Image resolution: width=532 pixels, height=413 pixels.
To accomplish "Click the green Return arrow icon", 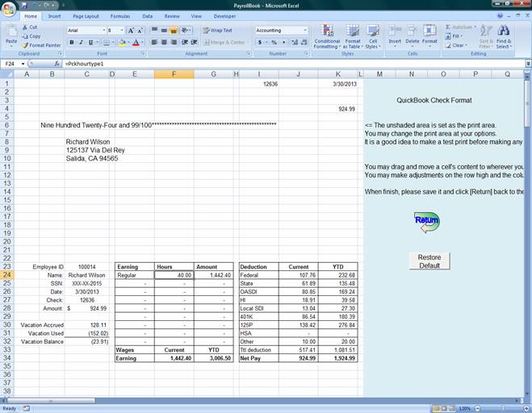I will click(x=426, y=220).
